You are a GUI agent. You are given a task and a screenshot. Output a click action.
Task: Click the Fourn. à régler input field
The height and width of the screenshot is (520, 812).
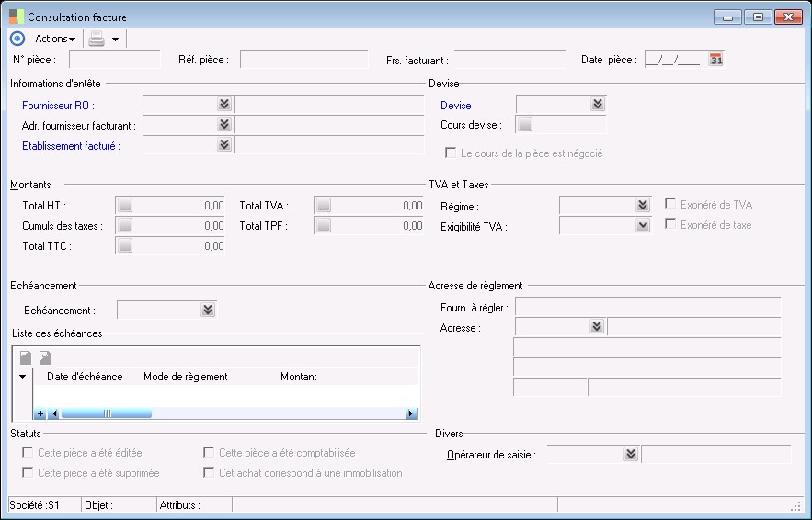click(647, 307)
